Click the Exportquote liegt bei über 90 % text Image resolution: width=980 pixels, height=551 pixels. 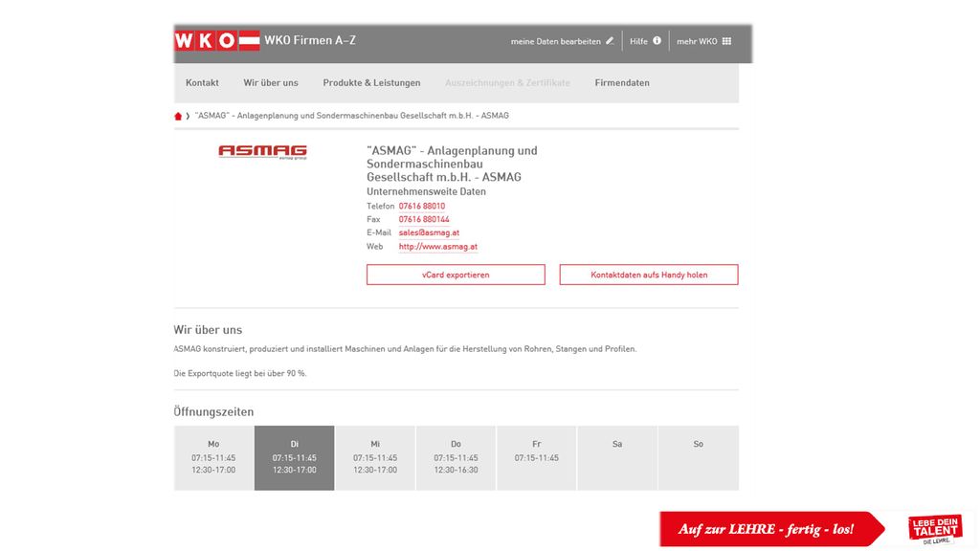coord(240,374)
